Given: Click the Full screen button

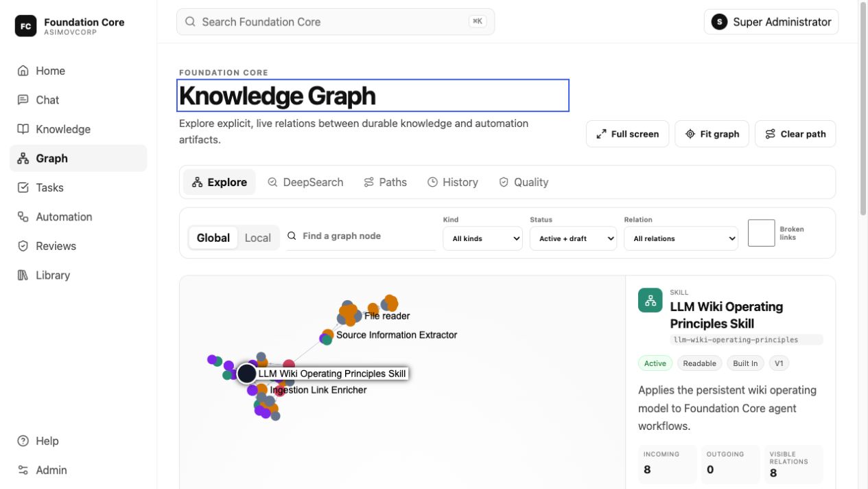Looking at the screenshot, I should (x=628, y=134).
